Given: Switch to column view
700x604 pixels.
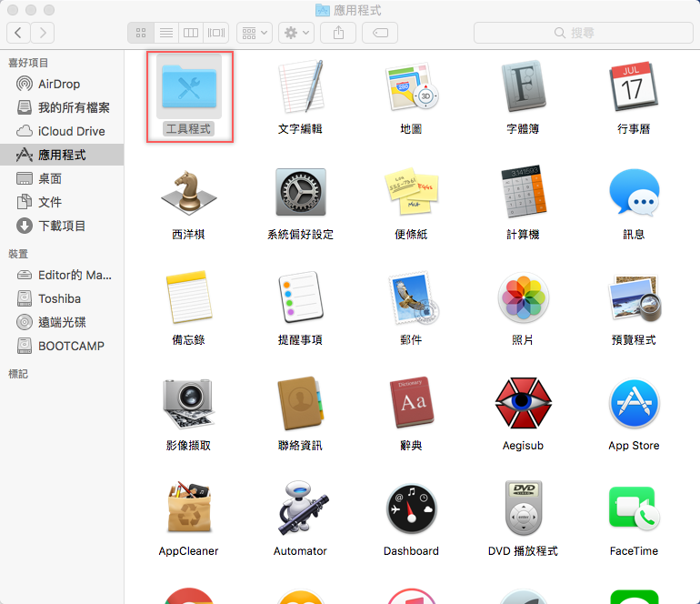Looking at the screenshot, I should tap(191, 33).
